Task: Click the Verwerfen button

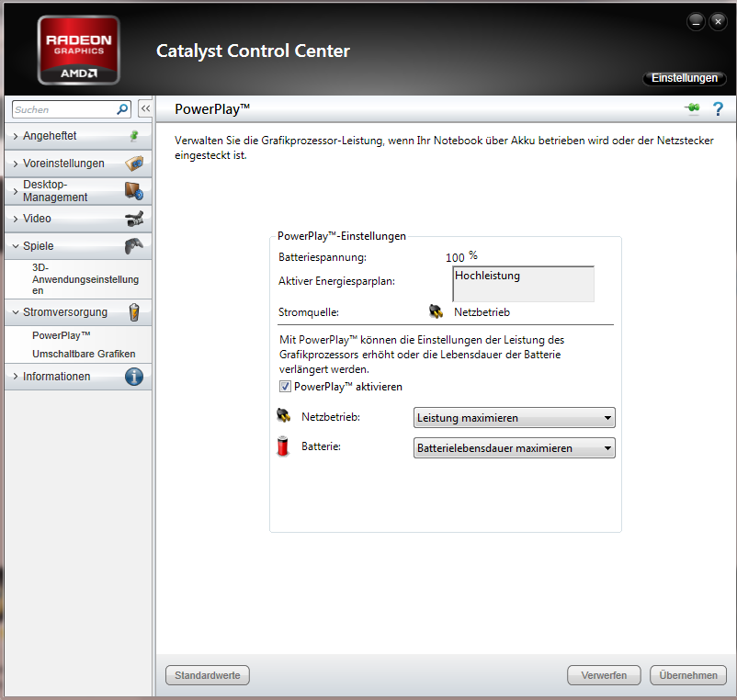Action: 604,675
